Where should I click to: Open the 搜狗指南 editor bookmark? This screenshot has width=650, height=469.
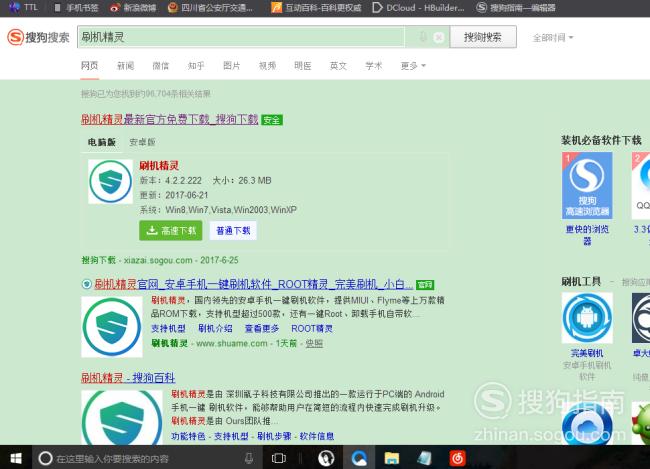pos(516,7)
